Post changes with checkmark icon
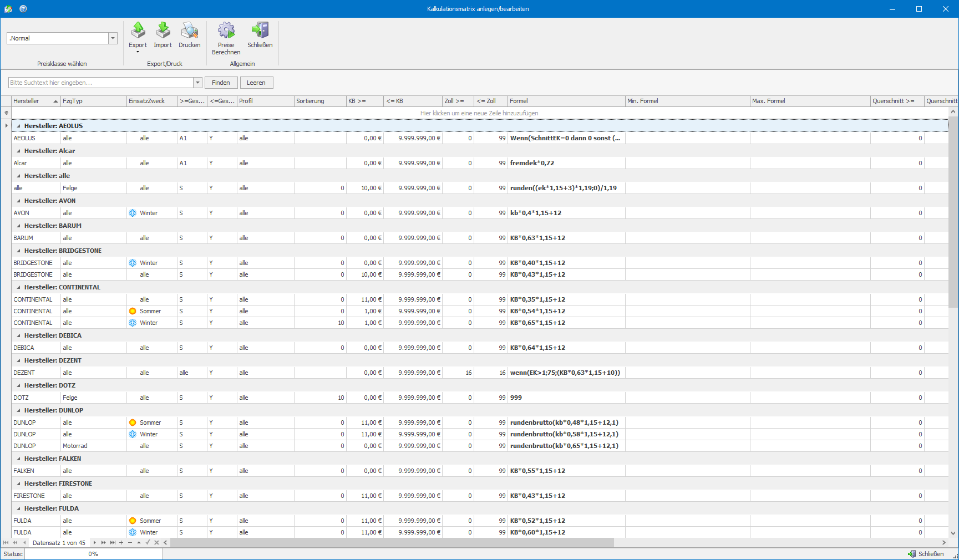Screen dimensions: 959x560 pos(148,543)
